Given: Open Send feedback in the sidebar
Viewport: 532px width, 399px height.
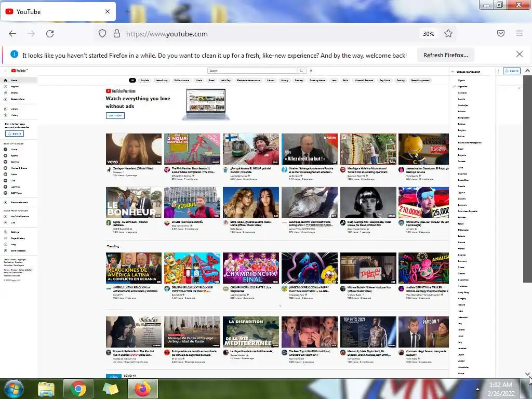Looking at the screenshot, I should pyautogui.click(x=19, y=251).
